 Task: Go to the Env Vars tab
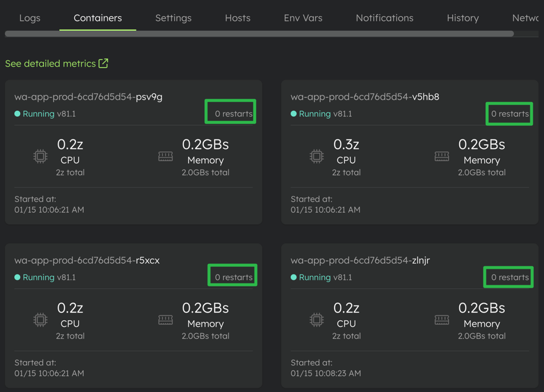click(x=303, y=18)
